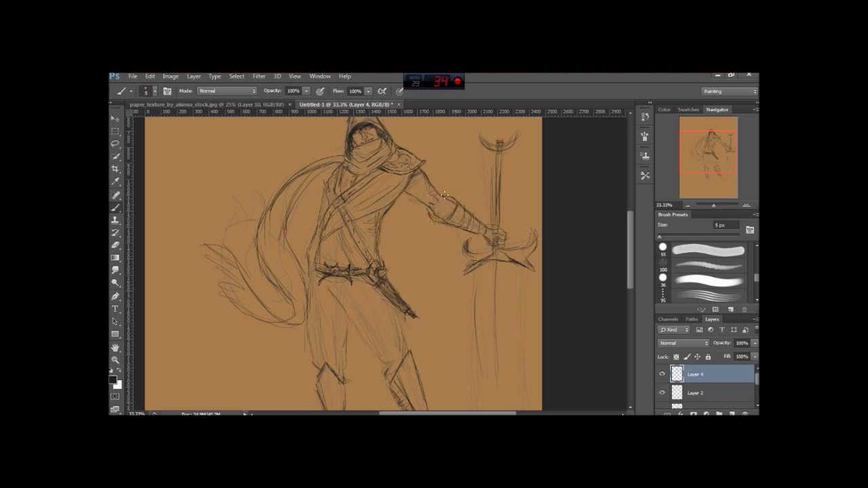This screenshot has height=488, width=868.
Task: Switch to the paper_texture document tab
Action: click(x=207, y=104)
